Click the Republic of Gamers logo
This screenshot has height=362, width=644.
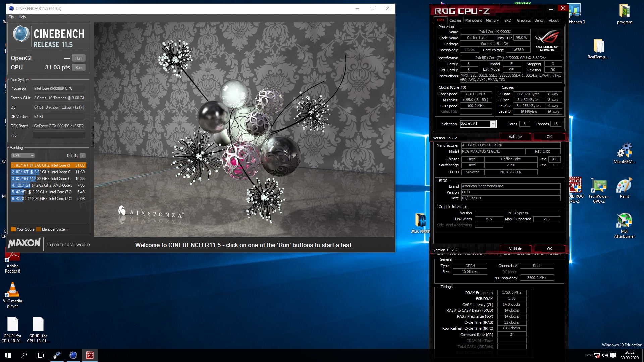547,41
